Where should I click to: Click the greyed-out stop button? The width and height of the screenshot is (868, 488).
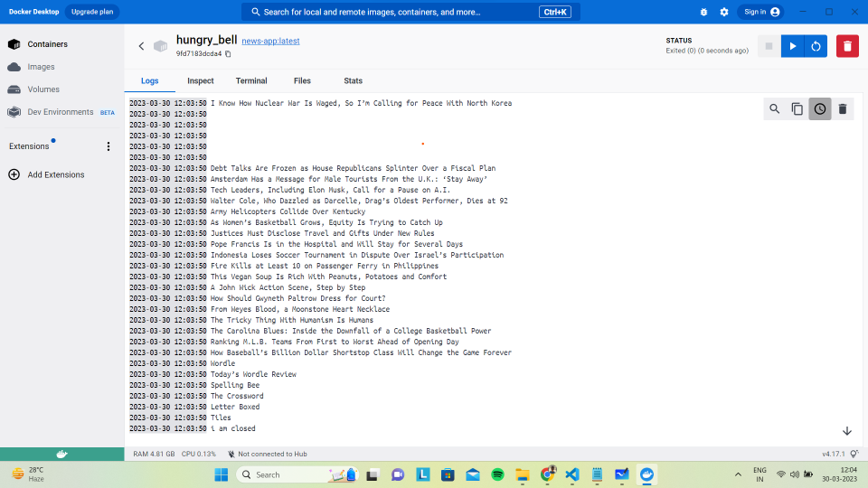pos(769,46)
